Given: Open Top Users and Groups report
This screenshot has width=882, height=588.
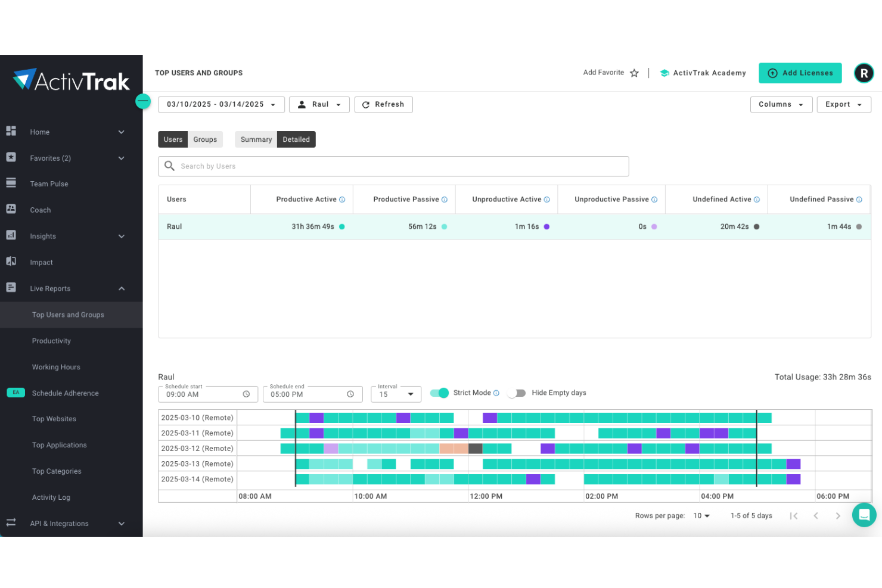Looking at the screenshot, I should click(x=72, y=315).
